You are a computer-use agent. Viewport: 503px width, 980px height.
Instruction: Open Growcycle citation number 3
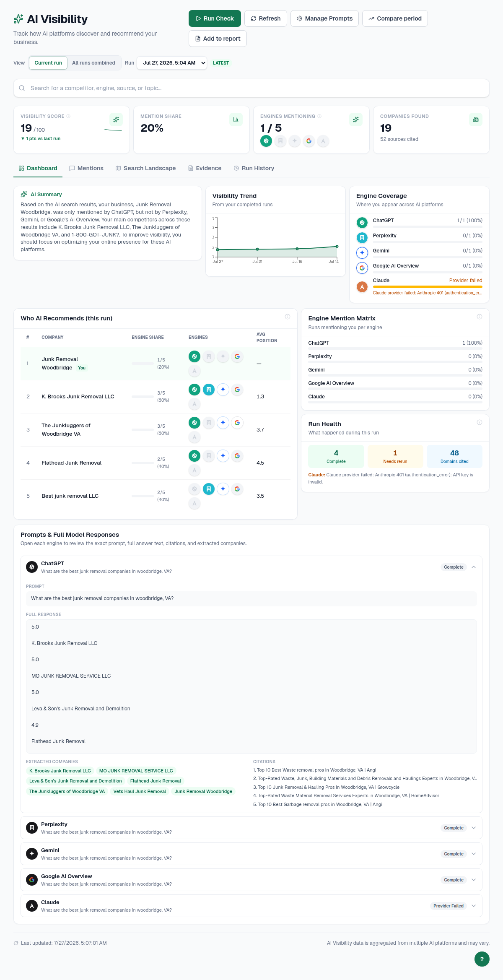point(326,787)
